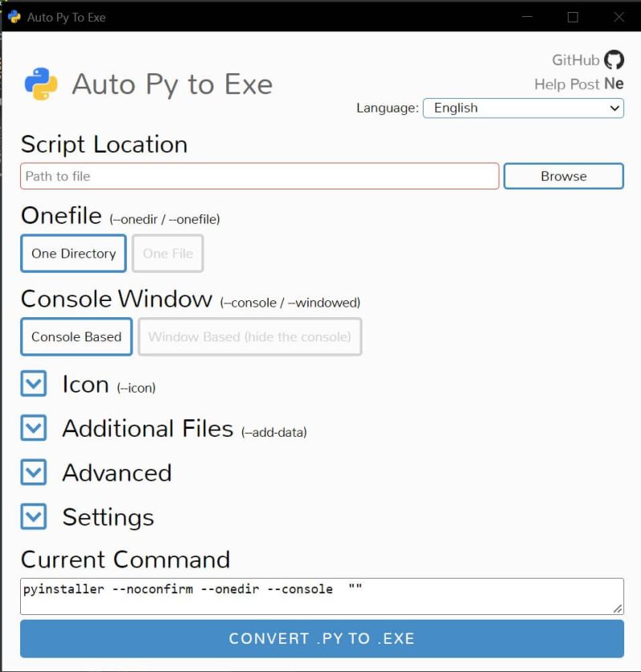Viewport: 641px width, 672px height.
Task: Open the Language dropdown set to English
Action: click(x=523, y=108)
